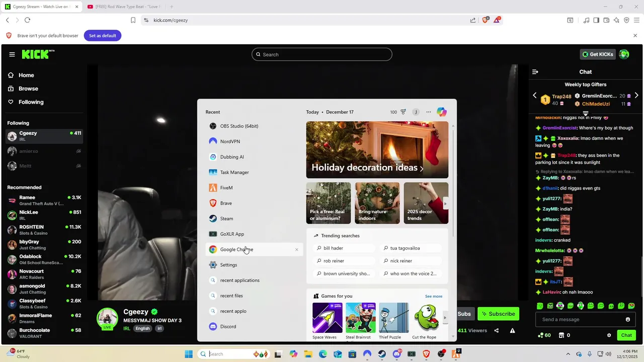Open Brave media playlist music note icon
The height and width of the screenshot is (362, 644).
pos(586,20)
